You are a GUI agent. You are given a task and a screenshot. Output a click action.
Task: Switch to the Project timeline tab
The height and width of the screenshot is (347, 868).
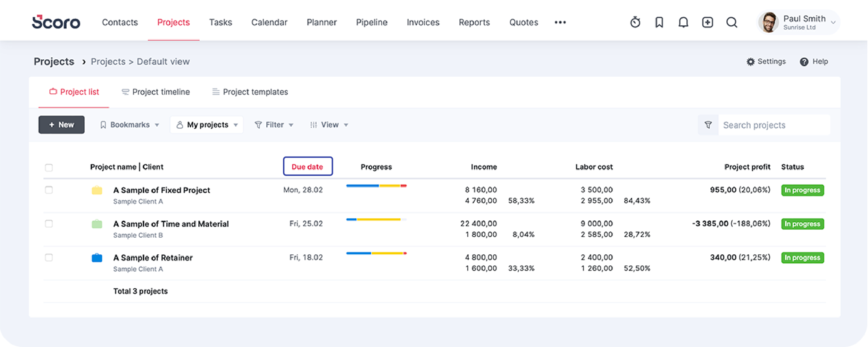tap(156, 92)
